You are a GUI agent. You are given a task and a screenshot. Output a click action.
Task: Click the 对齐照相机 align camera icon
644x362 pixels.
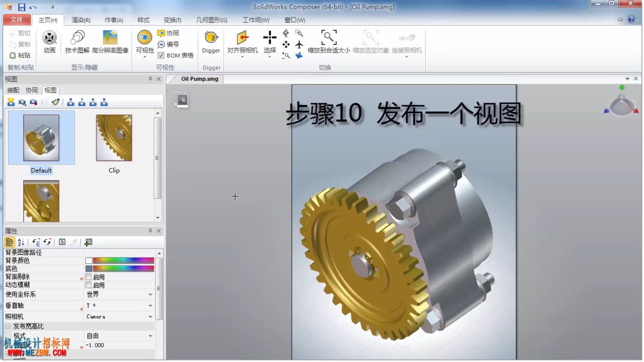(x=242, y=38)
